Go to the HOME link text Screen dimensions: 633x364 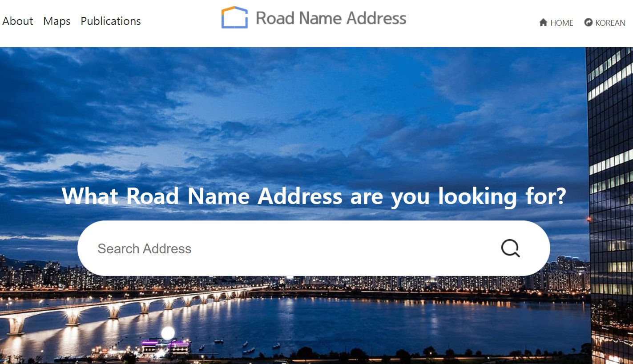click(x=562, y=23)
